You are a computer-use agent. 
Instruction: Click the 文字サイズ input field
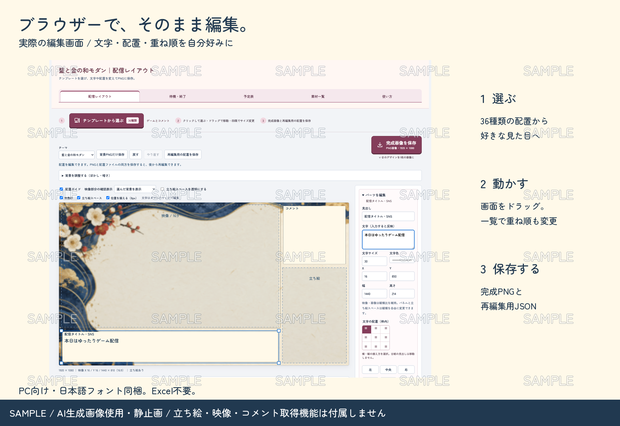[x=374, y=261]
